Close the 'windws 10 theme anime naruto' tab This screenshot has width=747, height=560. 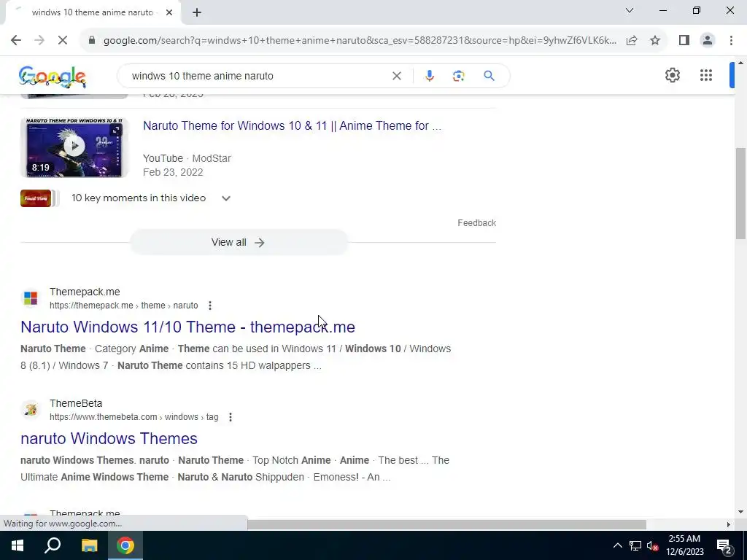click(x=169, y=12)
